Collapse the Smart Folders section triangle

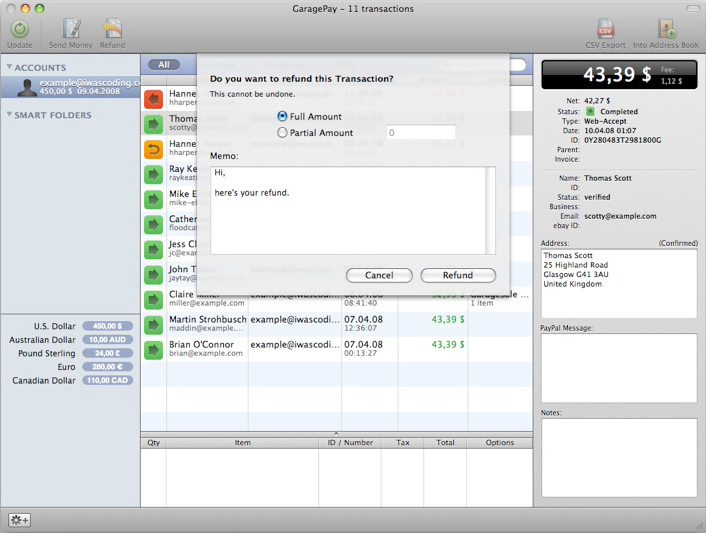[9, 115]
